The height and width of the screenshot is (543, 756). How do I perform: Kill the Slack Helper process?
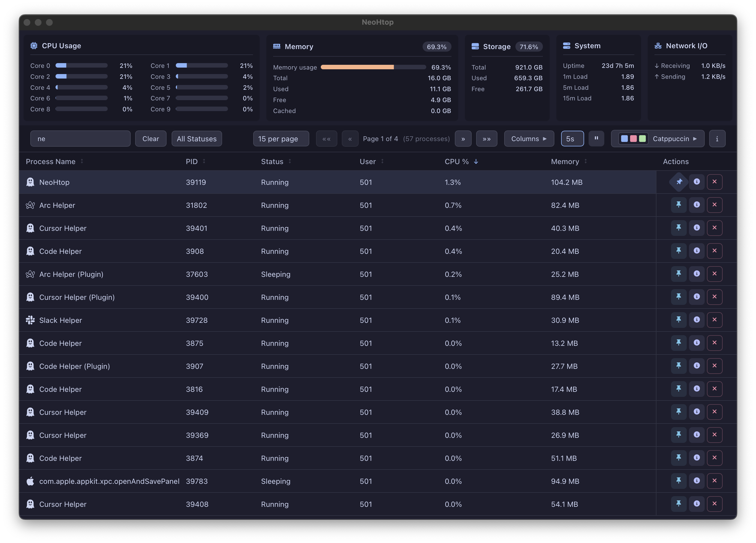pos(714,320)
